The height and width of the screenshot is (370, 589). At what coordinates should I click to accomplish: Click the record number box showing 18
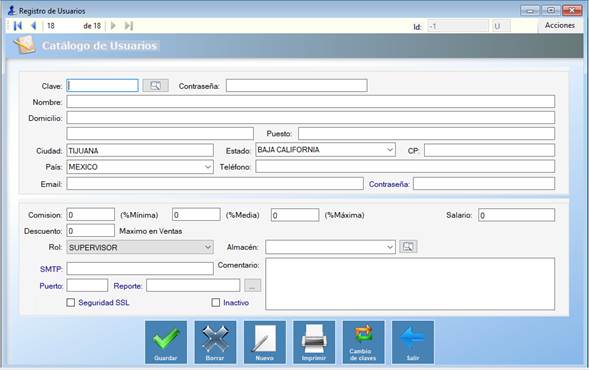pos(62,26)
